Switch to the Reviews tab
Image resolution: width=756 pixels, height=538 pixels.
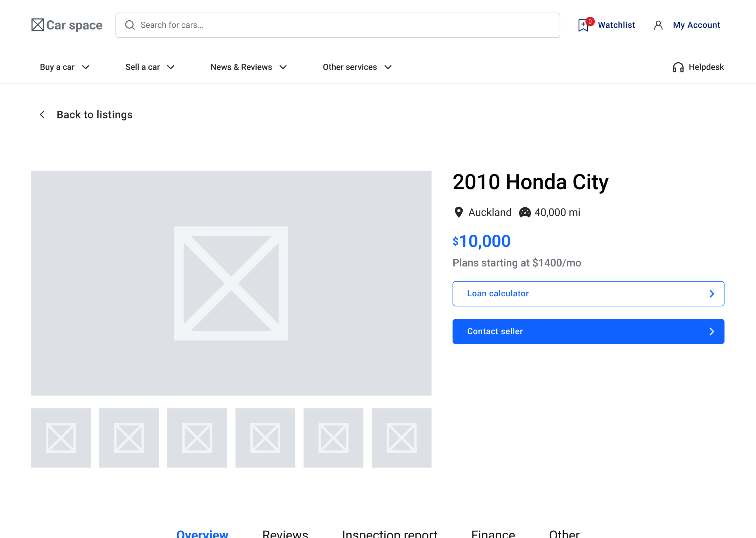click(285, 533)
